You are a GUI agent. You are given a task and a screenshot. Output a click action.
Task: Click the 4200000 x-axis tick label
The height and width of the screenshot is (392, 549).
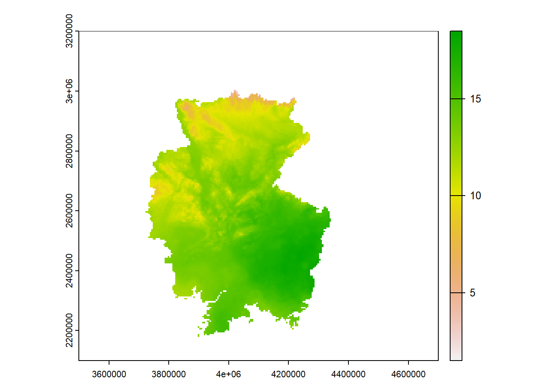pyautogui.click(x=288, y=374)
